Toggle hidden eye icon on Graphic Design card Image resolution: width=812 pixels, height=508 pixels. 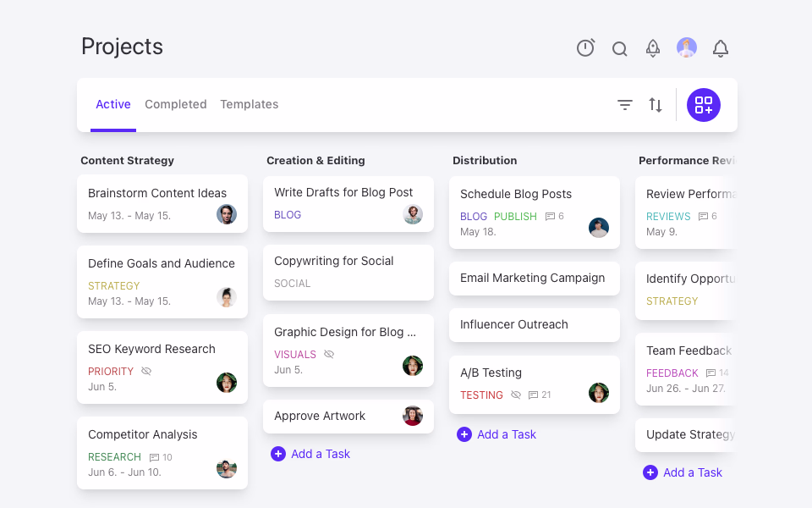pyautogui.click(x=329, y=355)
